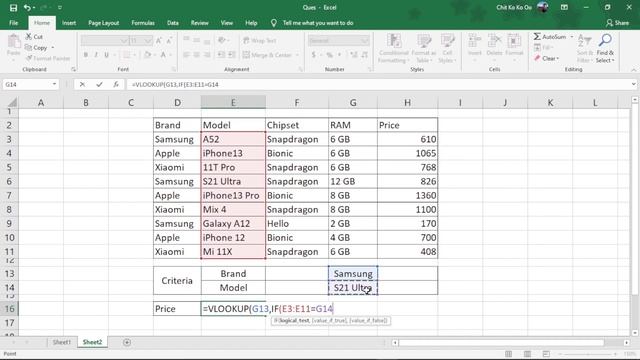
Task: Open Format as Table gallery
Action: (424, 48)
